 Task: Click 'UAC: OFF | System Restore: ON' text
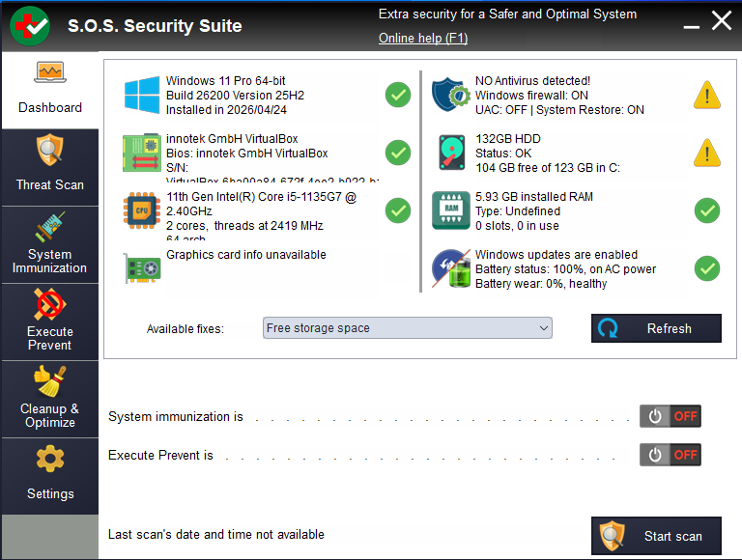pos(559,110)
